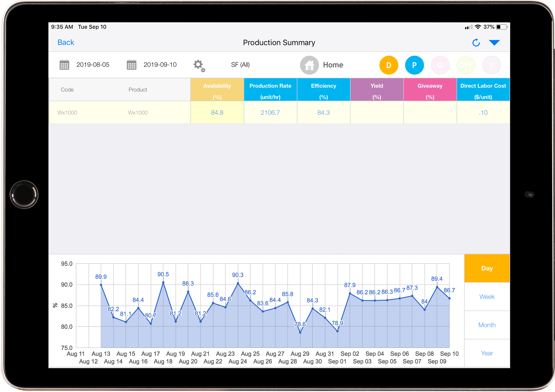Select the Production Rate column header
Screen dimensions: 555x392
click(270, 90)
